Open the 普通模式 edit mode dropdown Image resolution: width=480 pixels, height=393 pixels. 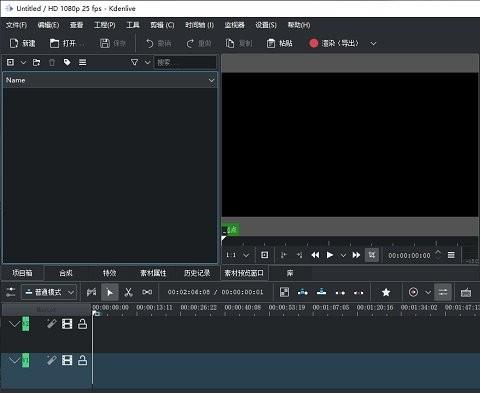[x=49, y=292]
